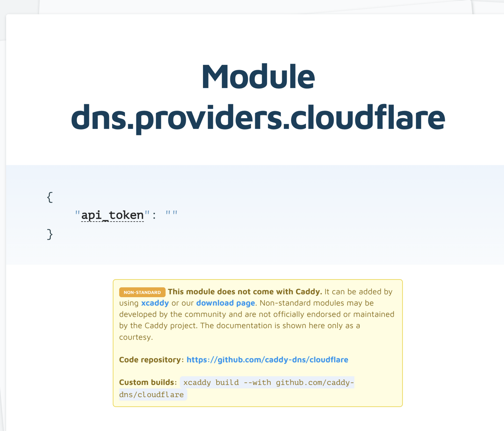This screenshot has width=504, height=431.
Task: Click "This module does not come with Caddy" text
Action: point(245,291)
